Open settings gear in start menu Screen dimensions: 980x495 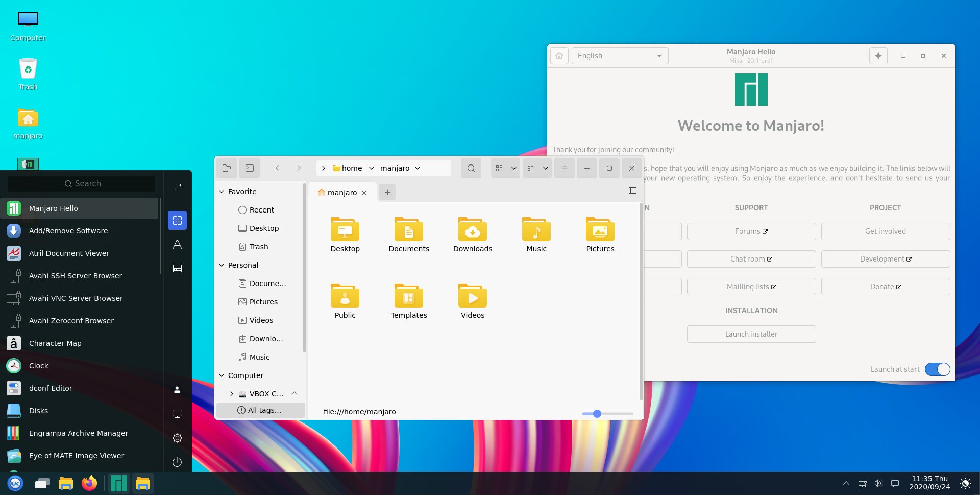click(x=177, y=438)
